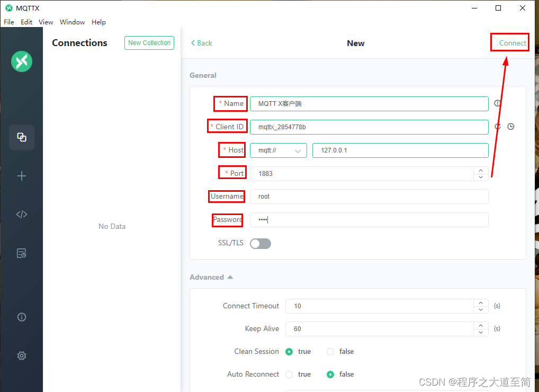The image size is (539, 392).
Task: Click the host address field 127.0.0.1
Action: (x=400, y=150)
